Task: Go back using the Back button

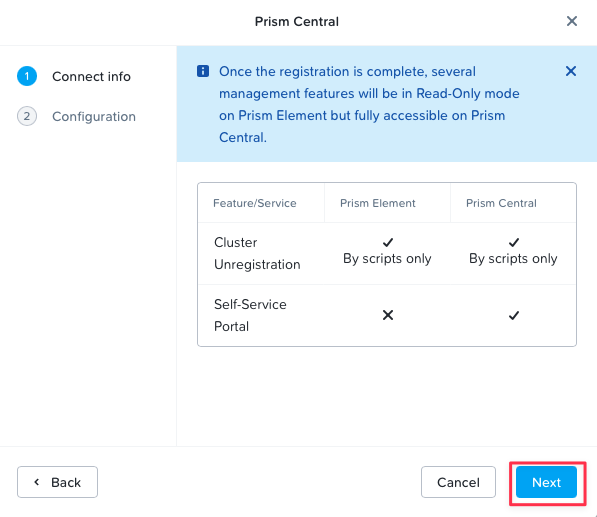Action: click(57, 482)
